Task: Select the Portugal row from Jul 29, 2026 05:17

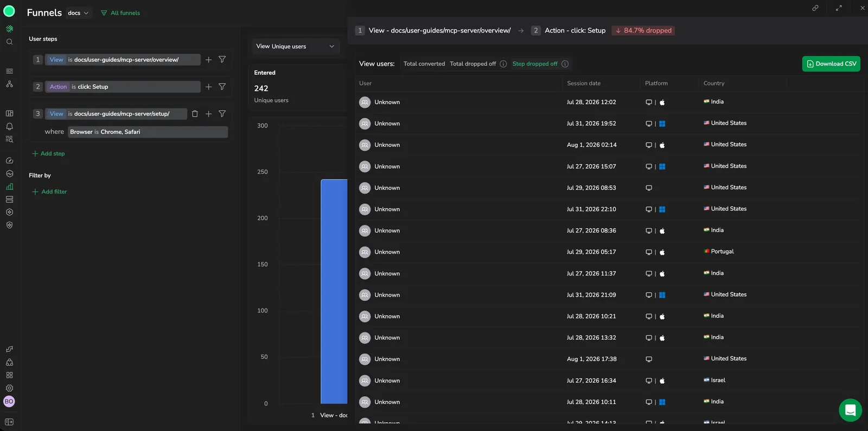Action: 608,252
